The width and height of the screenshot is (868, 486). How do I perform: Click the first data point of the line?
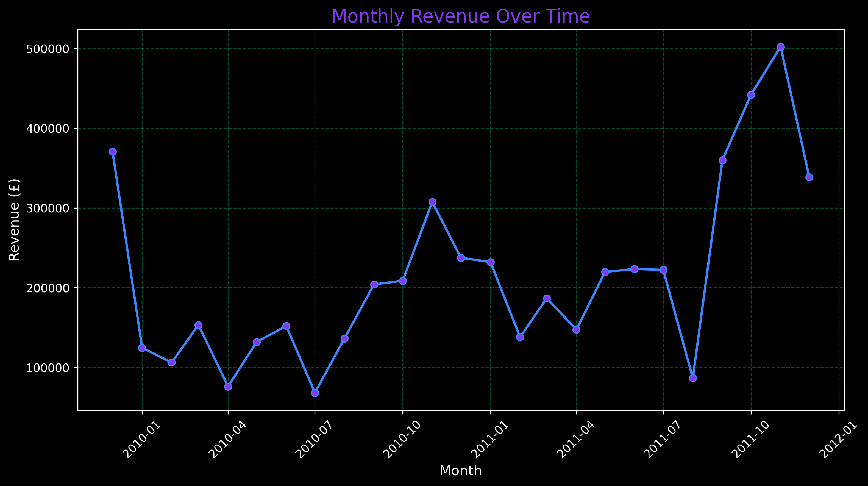click(x=113, y=152)
